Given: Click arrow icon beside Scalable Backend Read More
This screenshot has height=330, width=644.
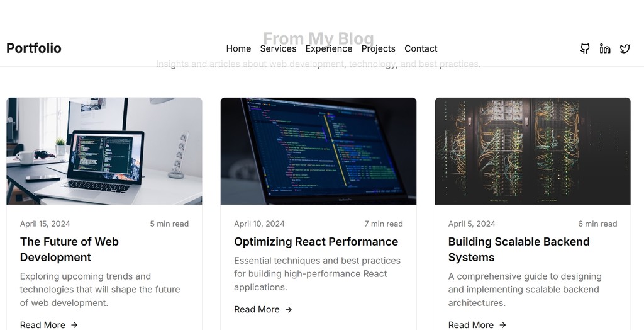Looking at the screenshot, I should coord(502,325).
